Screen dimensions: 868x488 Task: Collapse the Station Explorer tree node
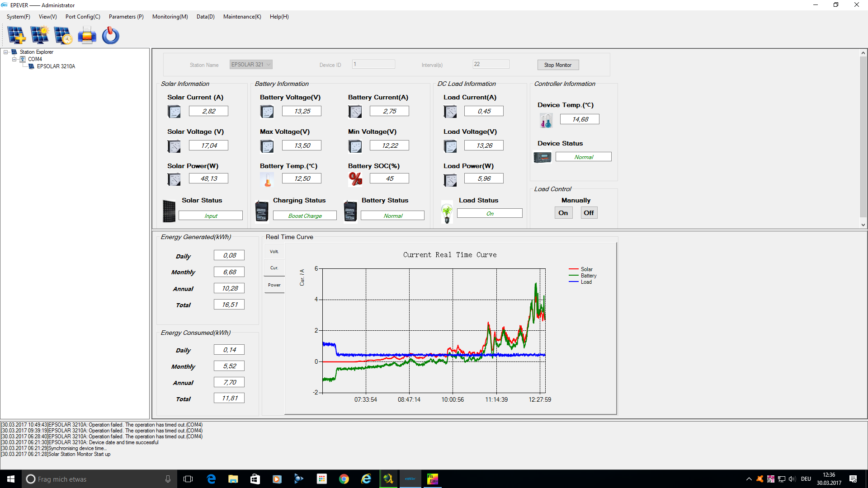[x=6, y=52]
